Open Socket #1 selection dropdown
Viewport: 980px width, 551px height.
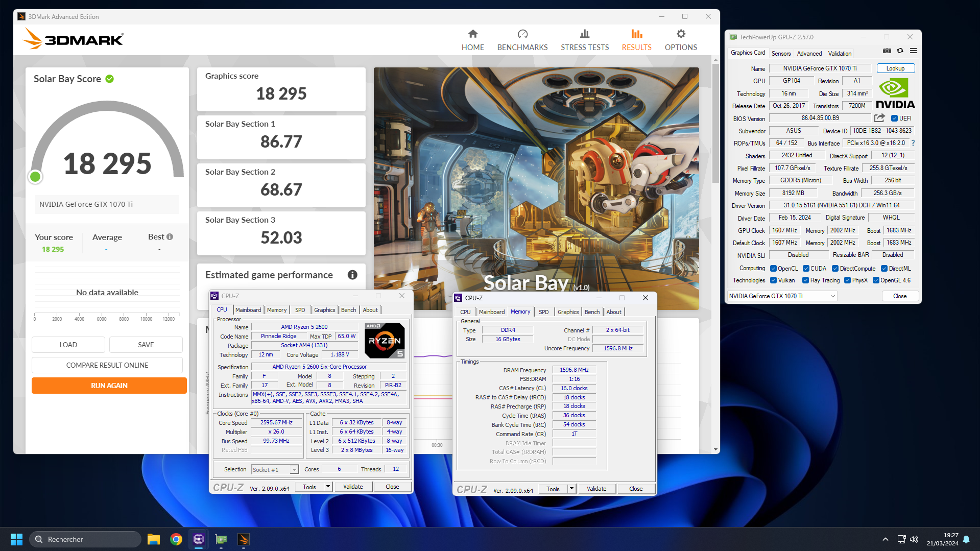coord(275,470)
